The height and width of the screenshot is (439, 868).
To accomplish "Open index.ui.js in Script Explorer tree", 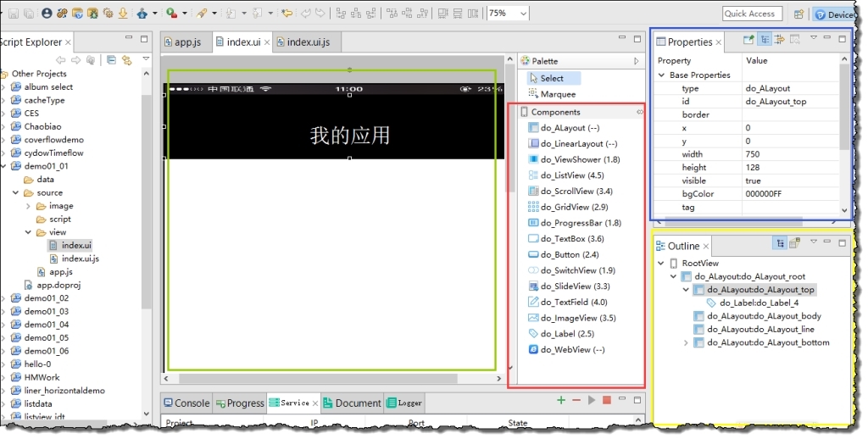I will click(x=80, y=258).
